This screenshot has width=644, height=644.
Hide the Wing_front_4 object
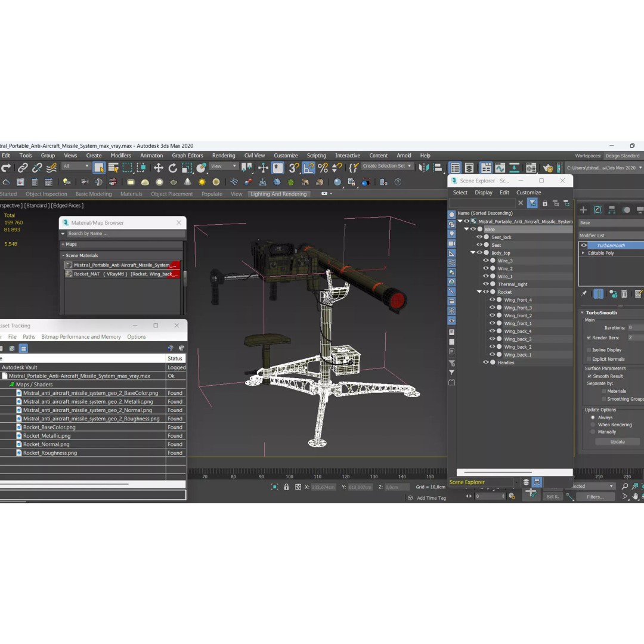tap(492, 300)
